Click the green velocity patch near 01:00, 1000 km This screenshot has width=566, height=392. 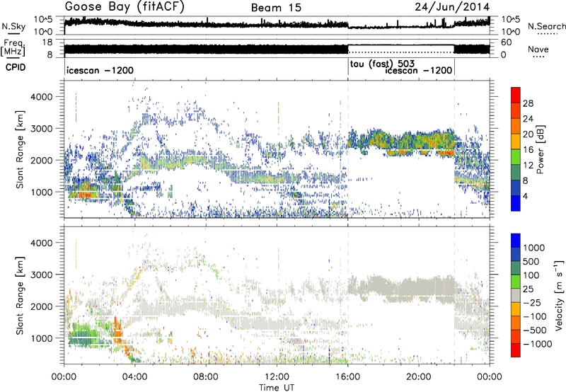pos(83,335)
